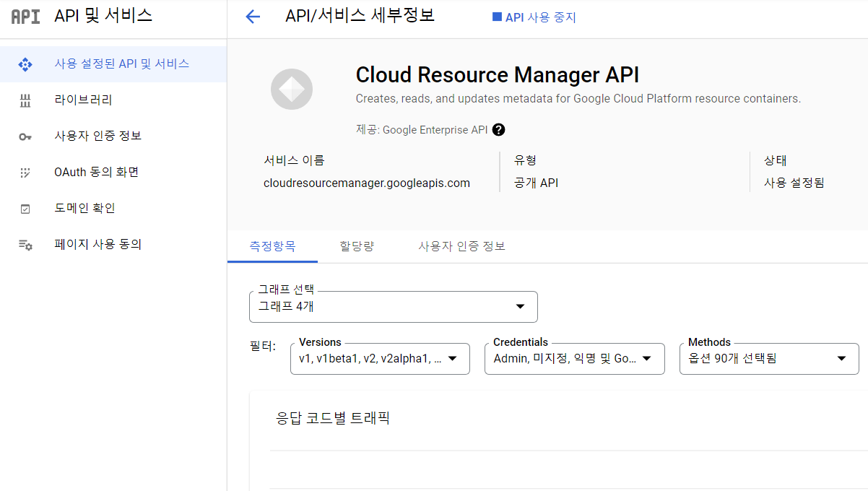Click the Methods dropdown arrow
The height and width of the screenshot is (491, 868).
841,359
